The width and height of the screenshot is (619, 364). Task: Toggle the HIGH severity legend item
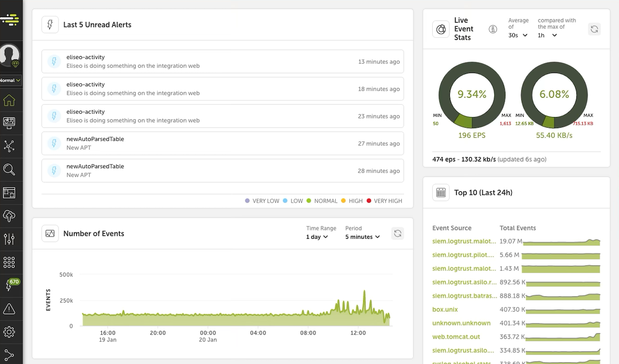coord(352,201)
